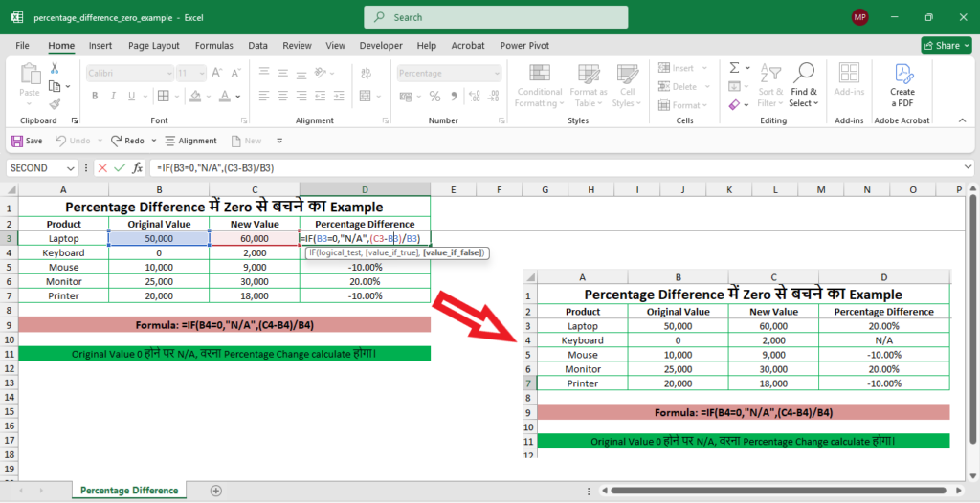
Task: Toggle Underline formatting
Action: 131,97
